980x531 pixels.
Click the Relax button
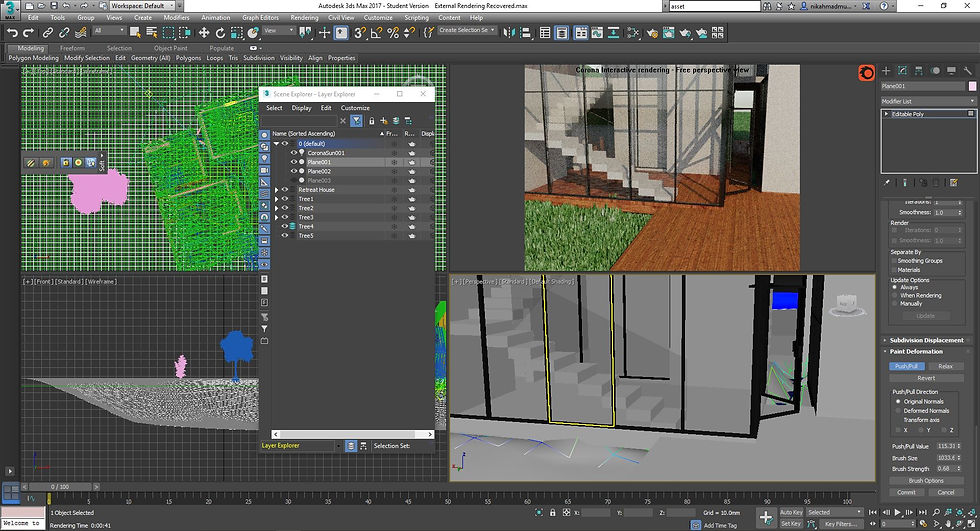tap(946, 366)
